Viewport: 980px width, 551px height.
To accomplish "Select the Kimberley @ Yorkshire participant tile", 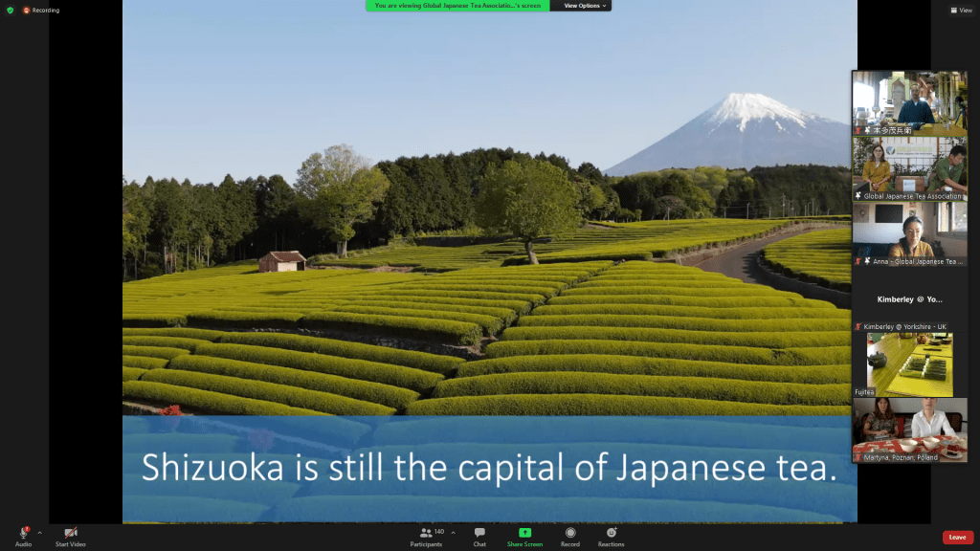I will click(x=909, y=299).
